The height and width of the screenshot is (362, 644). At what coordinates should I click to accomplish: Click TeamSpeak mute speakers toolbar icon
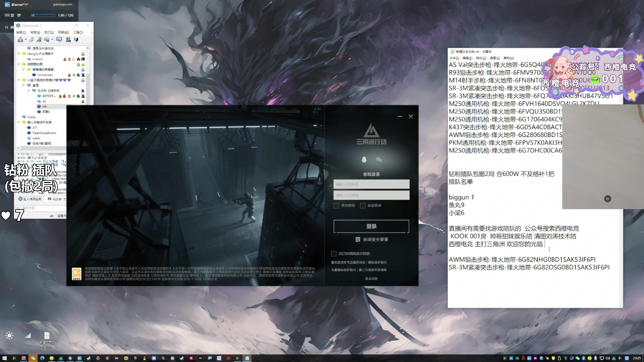(47, 39)
